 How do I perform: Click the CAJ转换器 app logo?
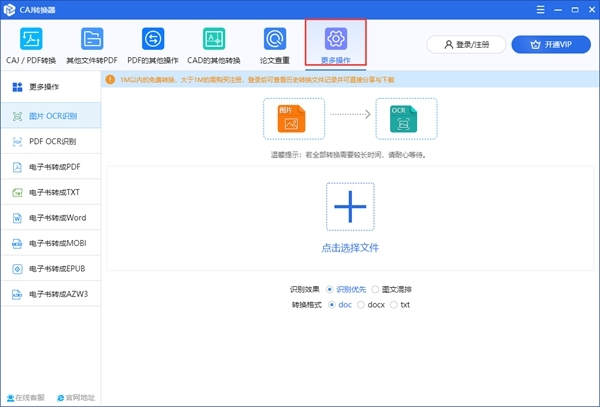coord(9,10)
